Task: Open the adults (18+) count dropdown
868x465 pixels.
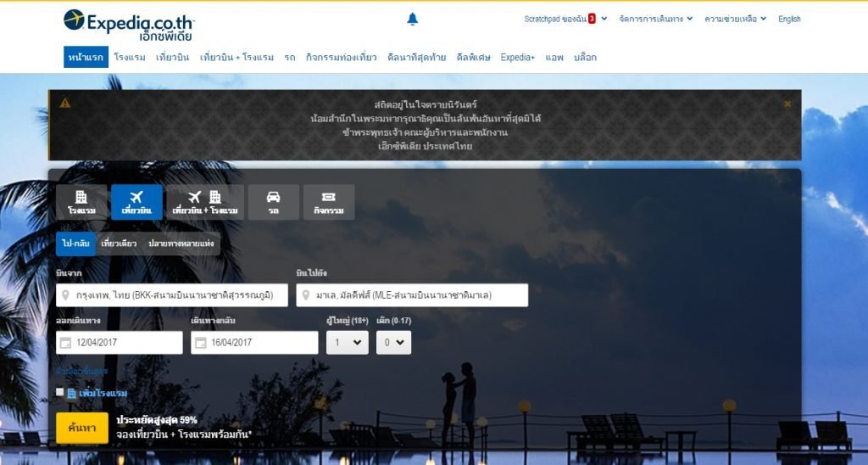Action: click(x=347, y=342)
